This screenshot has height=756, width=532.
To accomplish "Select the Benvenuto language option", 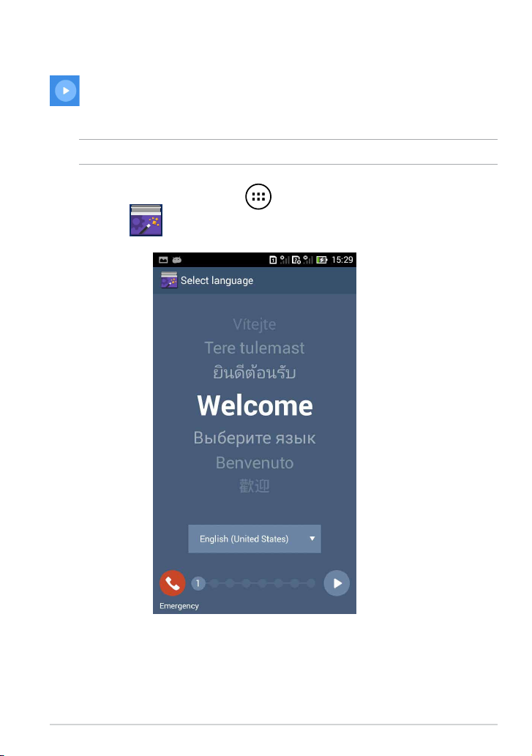I will (255, 463).
